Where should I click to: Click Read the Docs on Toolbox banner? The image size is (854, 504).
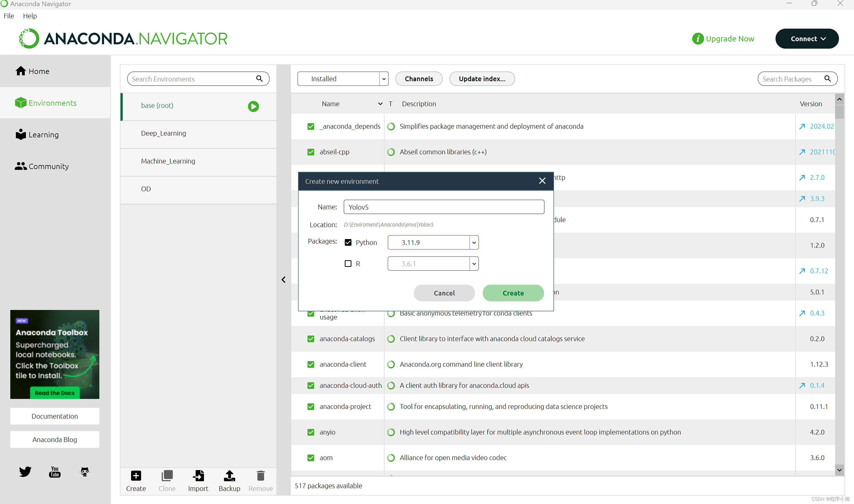[x=54, y=393]
